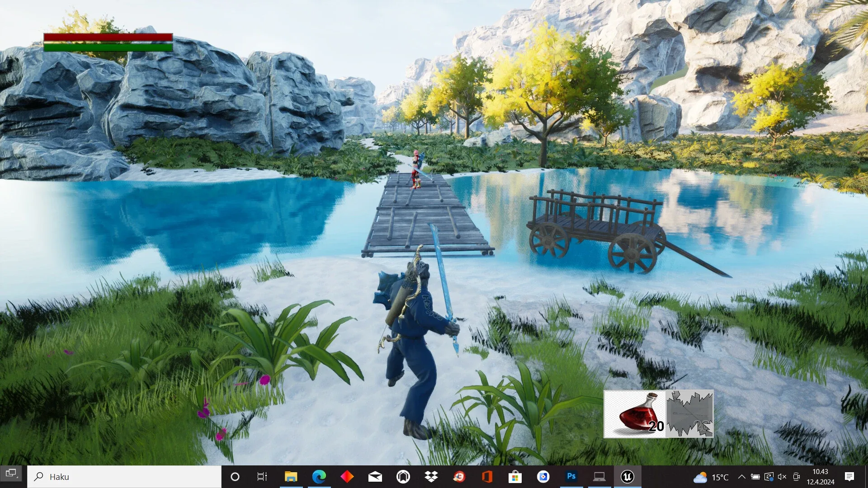Expand the hidden system tray icons chevron
The height and width of the screenshot is (488, 868).
tap(741, 477)
